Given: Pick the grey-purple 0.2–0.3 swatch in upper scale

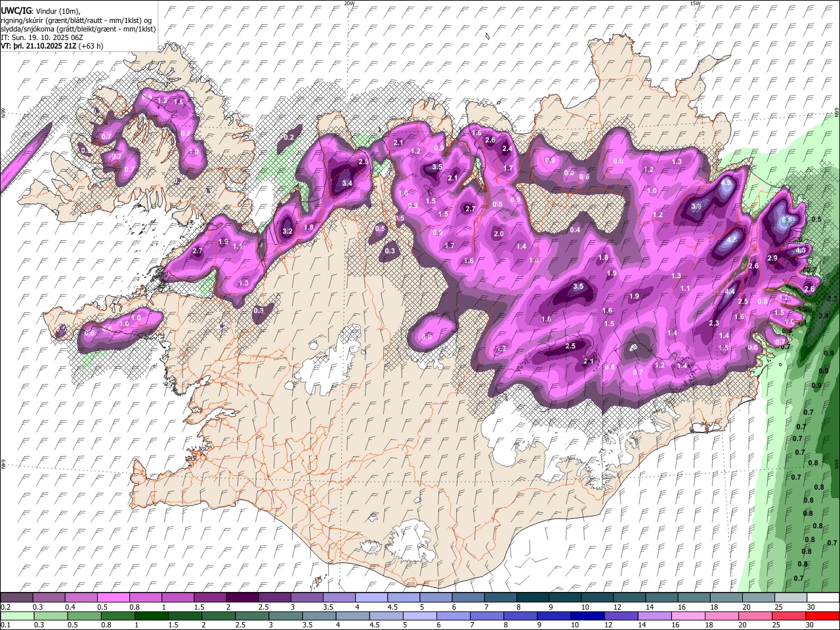Looking at the screenshot, I should pyautogui.click(x=17, y=597).
